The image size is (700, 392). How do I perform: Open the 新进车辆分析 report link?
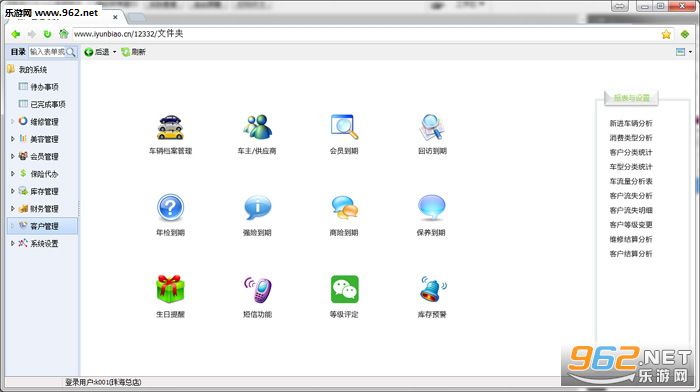631,123
